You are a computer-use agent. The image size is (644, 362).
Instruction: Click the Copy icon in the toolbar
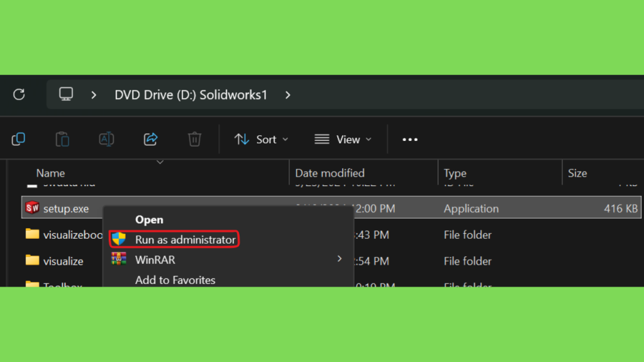click(18, 139)
